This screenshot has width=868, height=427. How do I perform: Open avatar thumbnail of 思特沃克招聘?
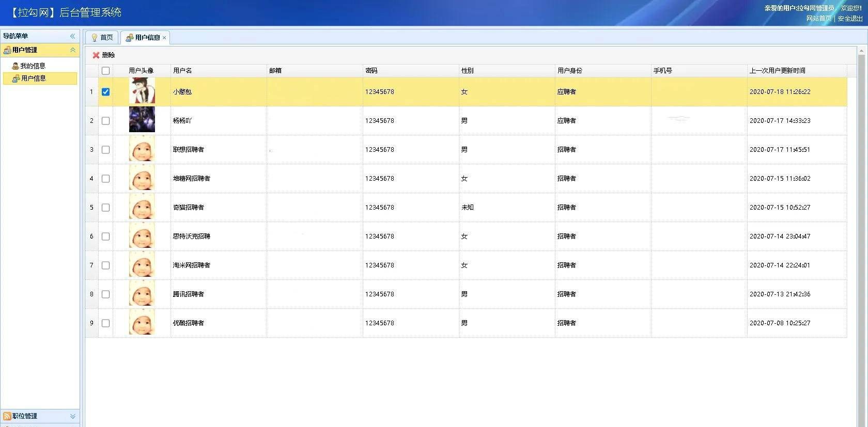[x=142, y=236]
